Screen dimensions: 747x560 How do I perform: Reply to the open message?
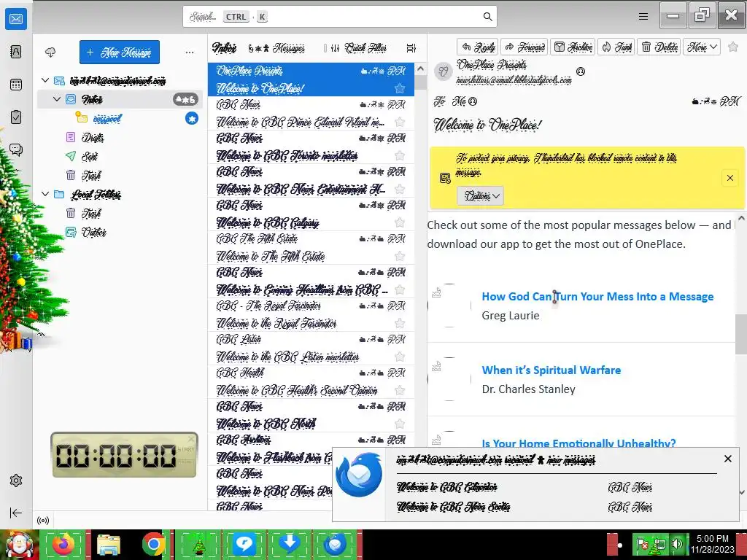[x=478, y=47]
